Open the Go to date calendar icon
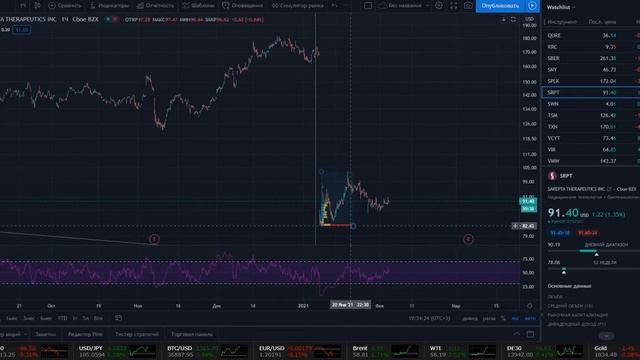640x360 pixels. (118, 318)
